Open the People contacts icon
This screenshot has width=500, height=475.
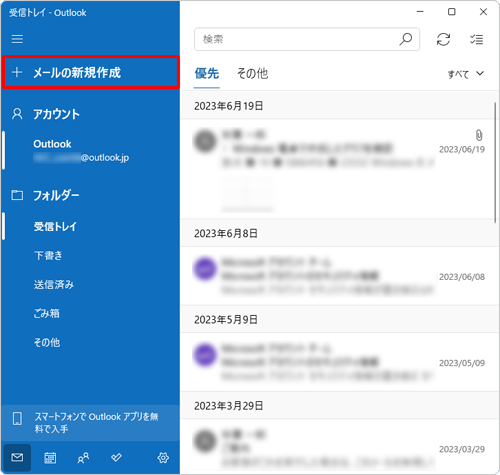coord(83,458)
